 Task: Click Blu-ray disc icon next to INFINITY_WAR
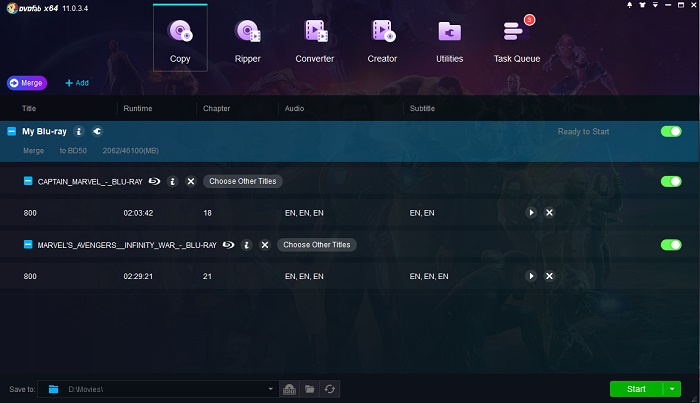point(229,245)
